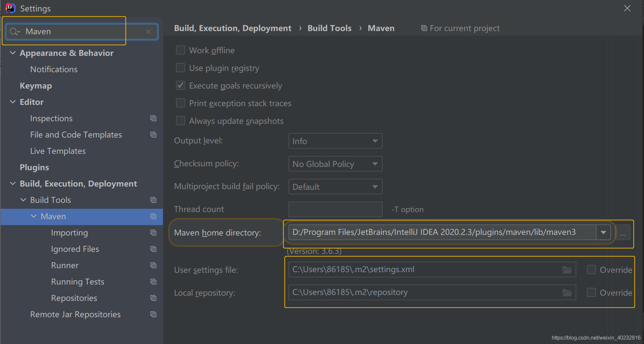Click User settings file path field
This screenshot has width=644, height=344.
click(x=432, y=270)
